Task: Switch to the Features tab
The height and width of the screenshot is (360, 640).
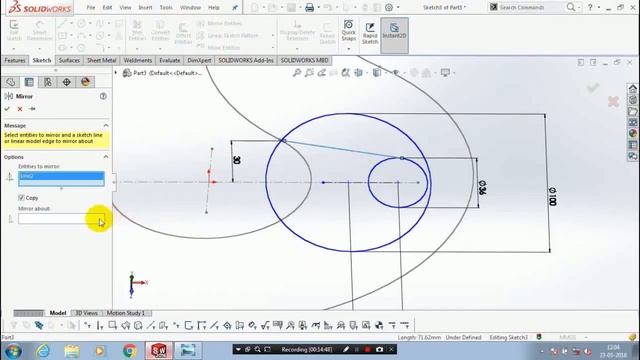Action: point(15,60)
